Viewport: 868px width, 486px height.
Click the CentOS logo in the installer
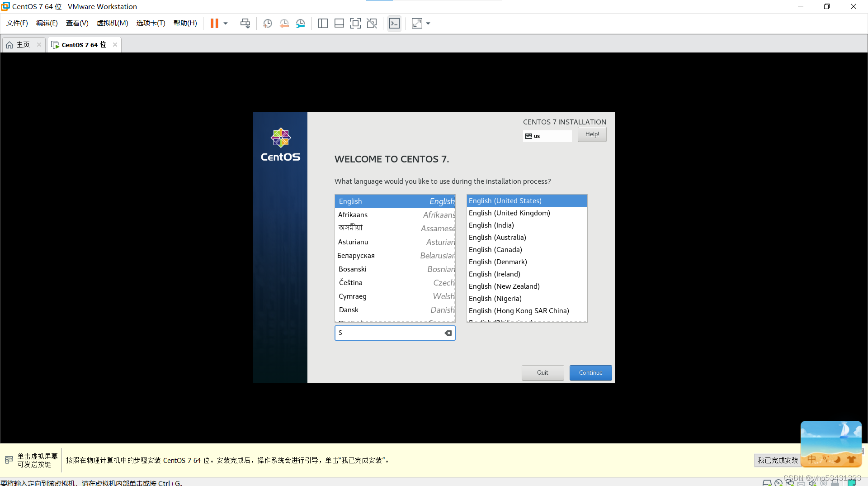pos(280,145)
